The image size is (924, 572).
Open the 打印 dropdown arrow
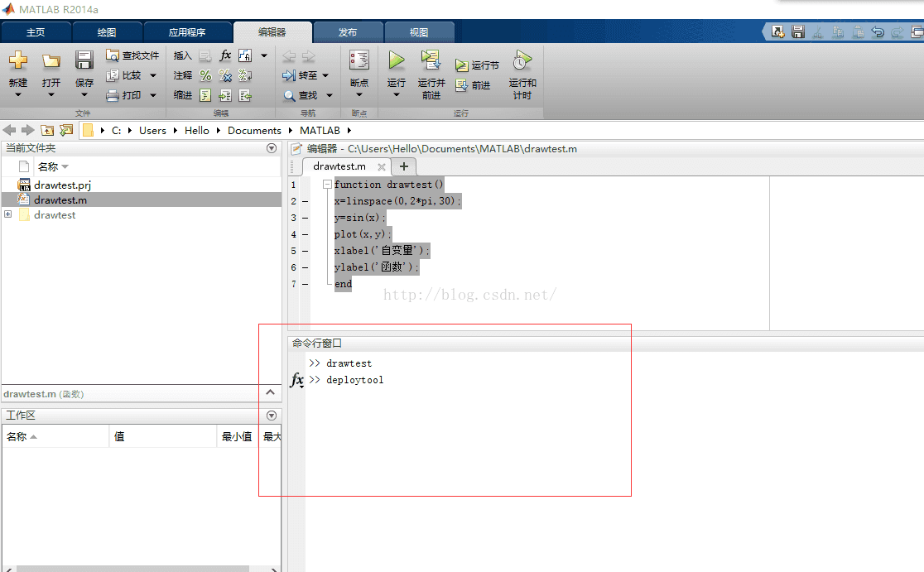tap(153, 95)
